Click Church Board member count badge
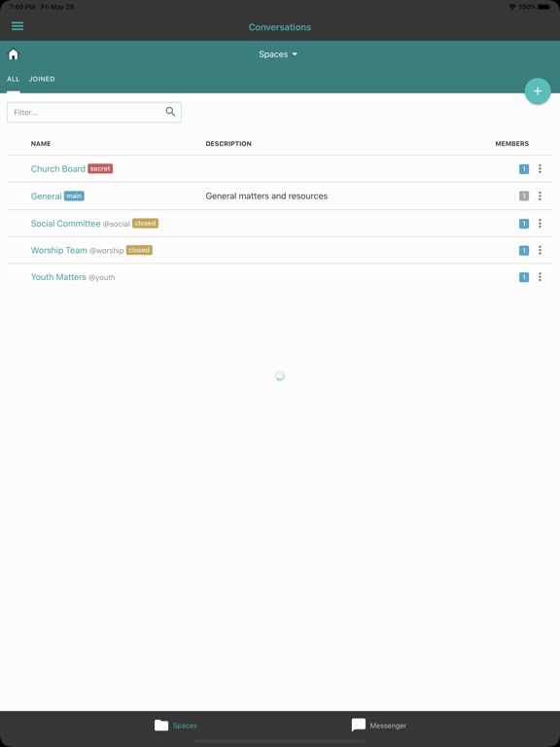The width and height of the screenshot is (560, 747). point(524,168)
